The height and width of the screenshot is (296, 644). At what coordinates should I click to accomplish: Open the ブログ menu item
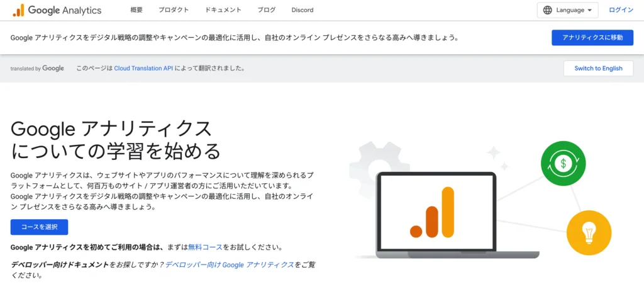(x=267, y=10)
